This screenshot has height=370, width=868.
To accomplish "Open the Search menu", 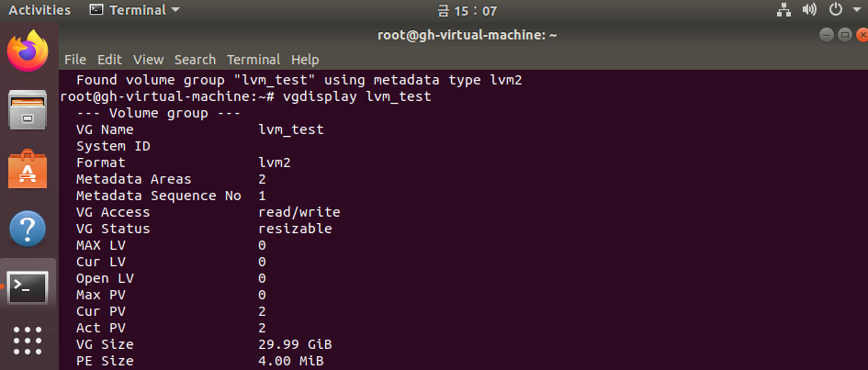I will click(195, 59).
